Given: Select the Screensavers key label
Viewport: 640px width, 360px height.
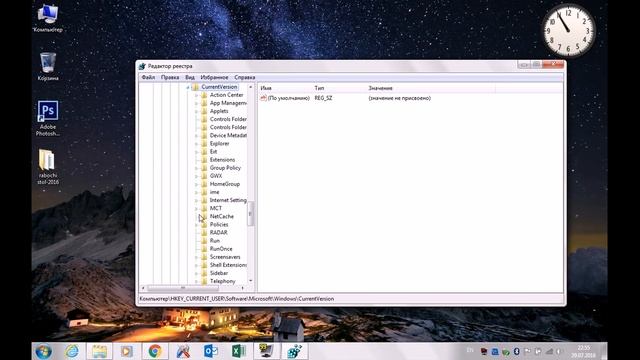Looking at the screenshot, I should click(x=225, y=257).
